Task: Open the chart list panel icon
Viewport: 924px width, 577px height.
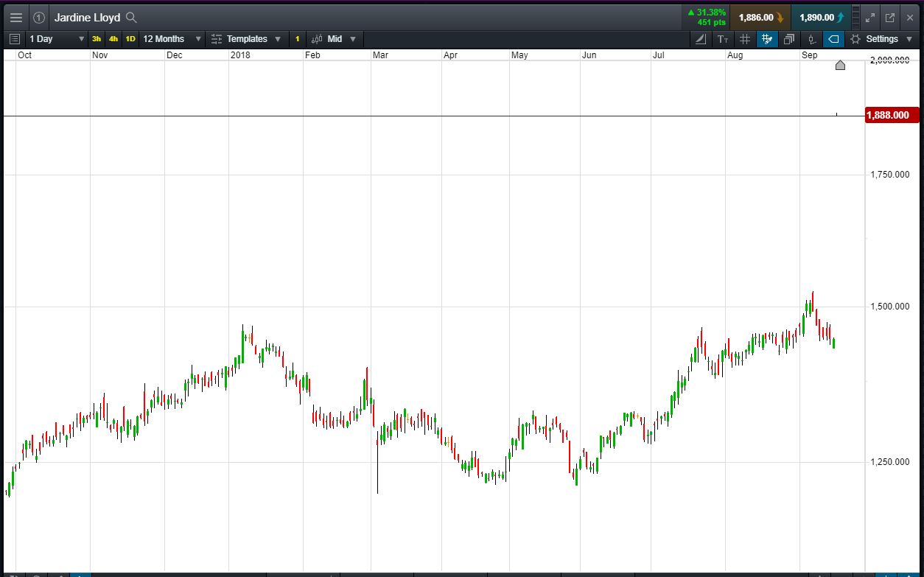Action: coord(15,39)
